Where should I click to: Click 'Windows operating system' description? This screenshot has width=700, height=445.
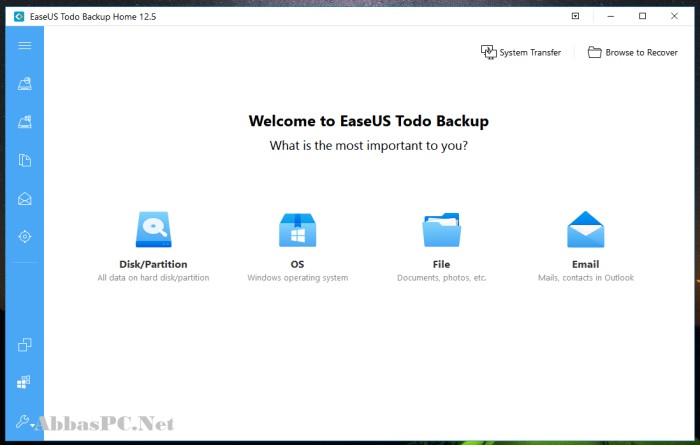point(298,278)
